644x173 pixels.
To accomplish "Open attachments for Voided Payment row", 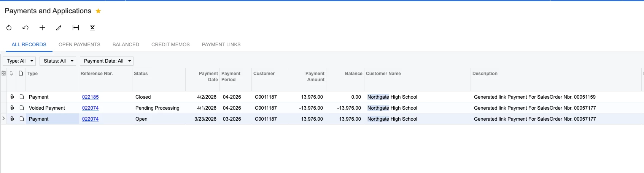I will (12, 108).
